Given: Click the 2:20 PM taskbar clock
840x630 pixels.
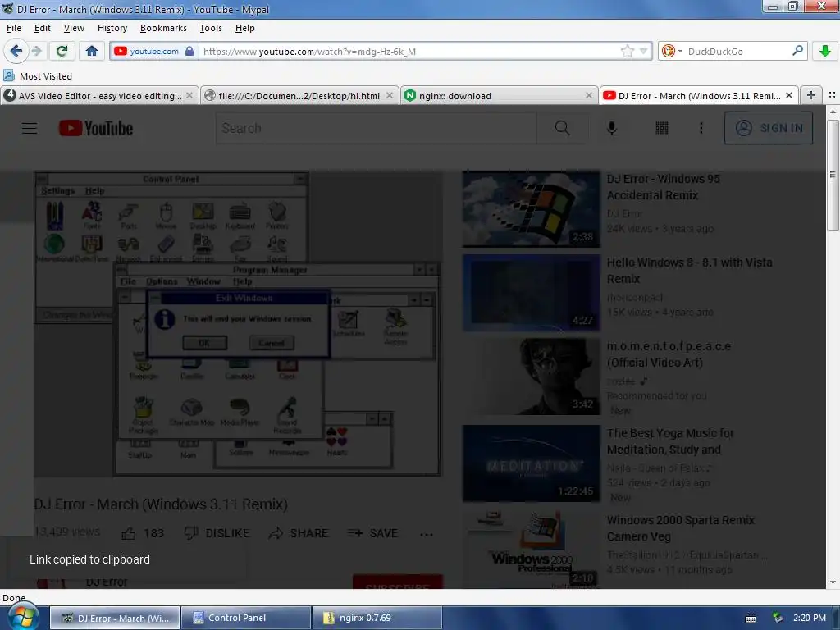Looking at the screenshot, I should (x=810, y=618).
